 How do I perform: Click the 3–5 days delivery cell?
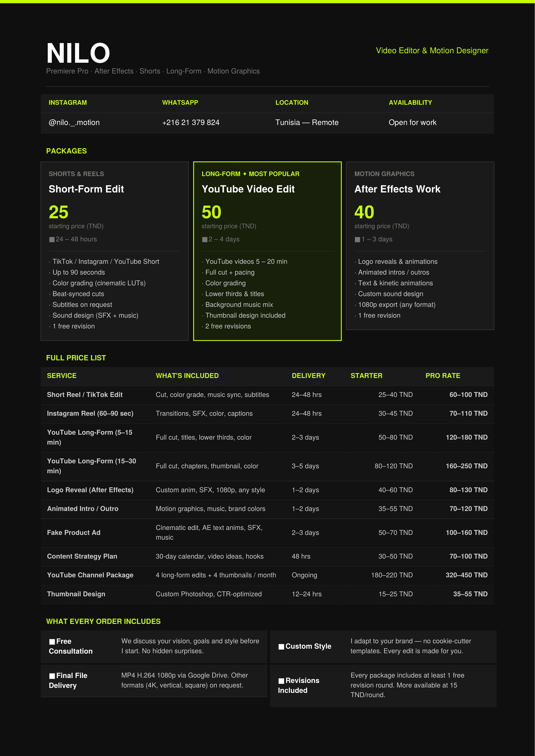pyautogui.click(x=305, y=466)
